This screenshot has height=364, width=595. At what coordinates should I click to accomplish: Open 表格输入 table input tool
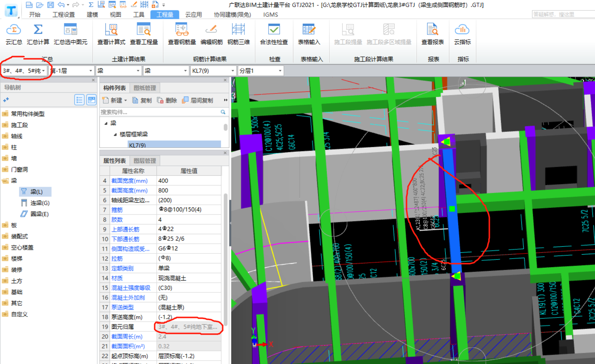309,34
